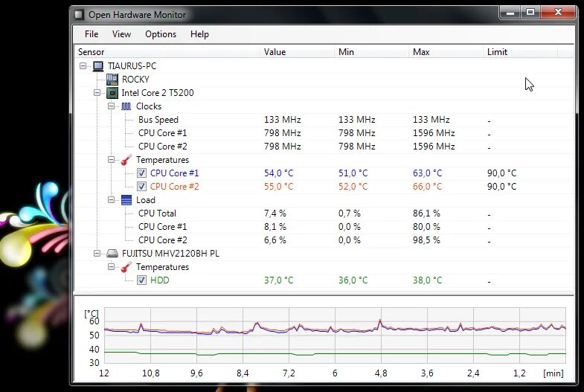The height and width of the screenshot is (392, 584).
Task: Select CPU Core #1 under Load
Action: 162,227
